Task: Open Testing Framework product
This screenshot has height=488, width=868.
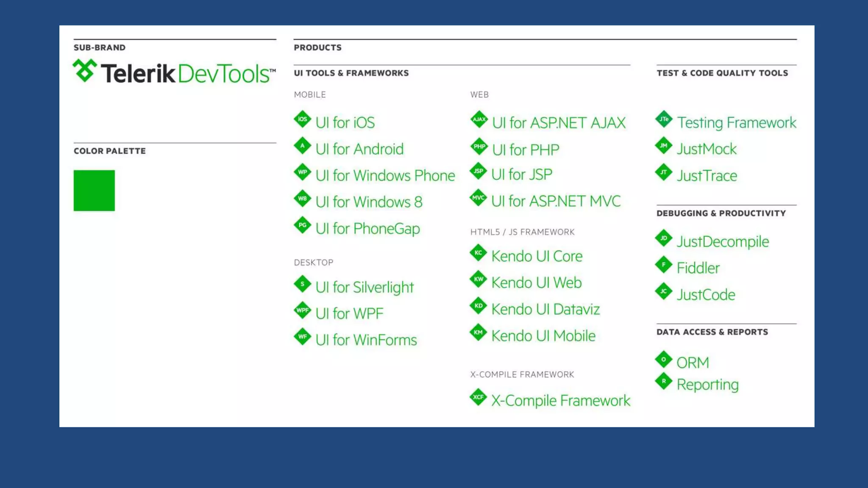Action: tap(737, 123)
